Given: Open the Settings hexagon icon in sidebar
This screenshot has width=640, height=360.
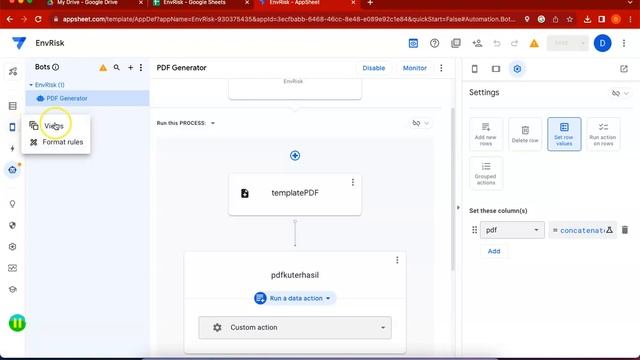Looking at the screenshot, I should coord(13,247).
